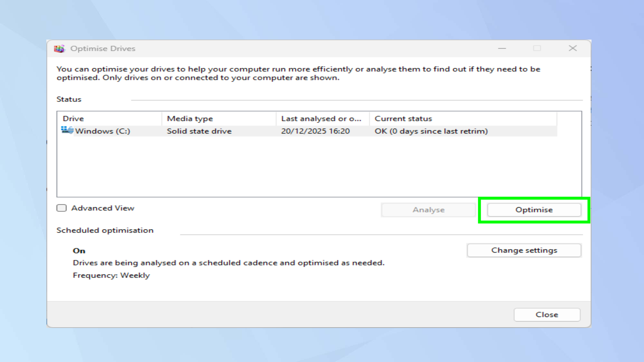Sort the list by Media type

190,118
